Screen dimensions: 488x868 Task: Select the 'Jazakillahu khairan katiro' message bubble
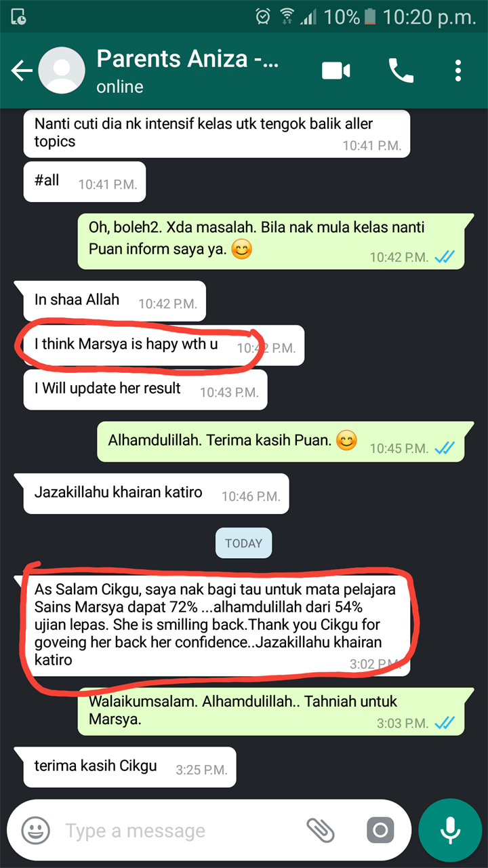click(156, 494)
